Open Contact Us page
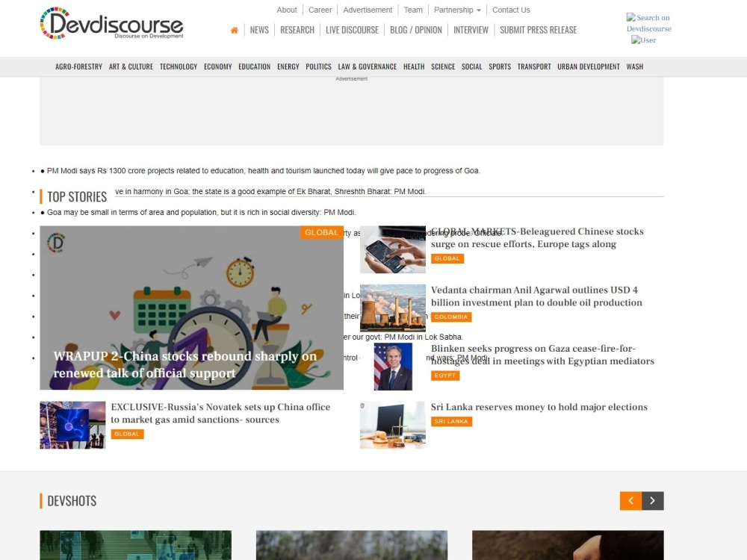This screenshot has width=747, height=560. coord(511,10)
